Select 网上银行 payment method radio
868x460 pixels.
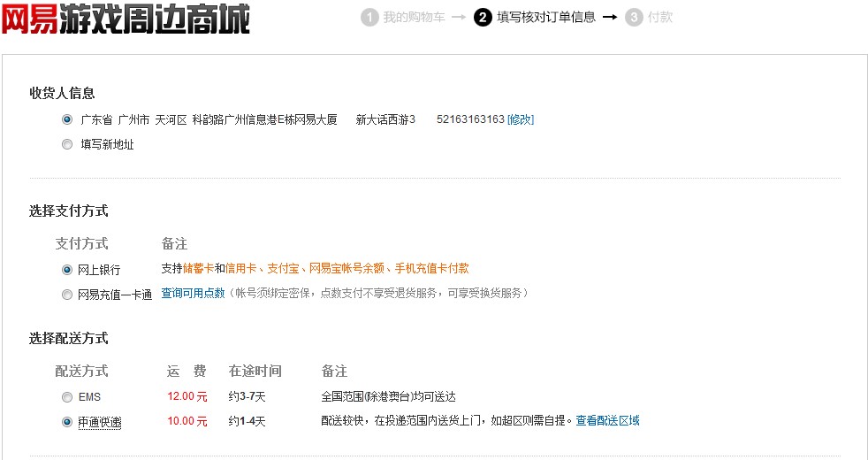tap(67, 270)
